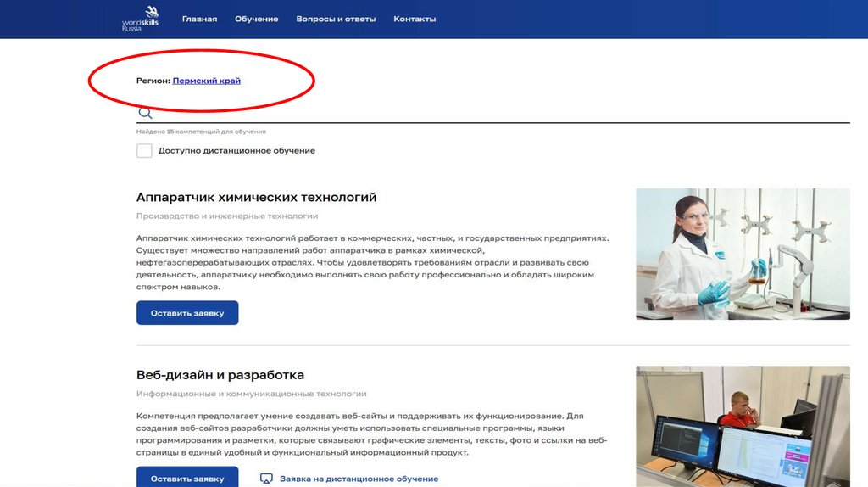Open Веб-дизайн и разработка heading
This screenshot has width=868, height=487.
coord(220,375)
